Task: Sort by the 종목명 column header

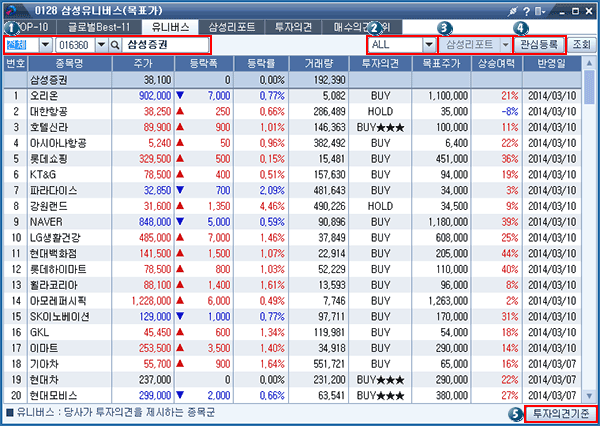Action: click(70, 64)
